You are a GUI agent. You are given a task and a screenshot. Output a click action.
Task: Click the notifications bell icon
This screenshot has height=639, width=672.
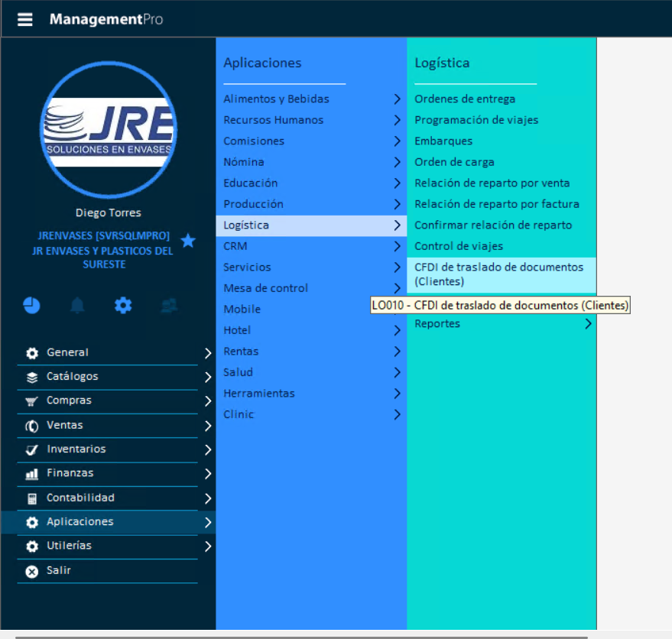77,306
